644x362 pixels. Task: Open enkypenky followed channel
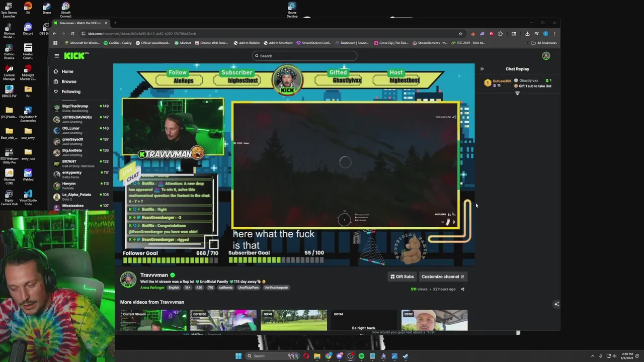80,174
